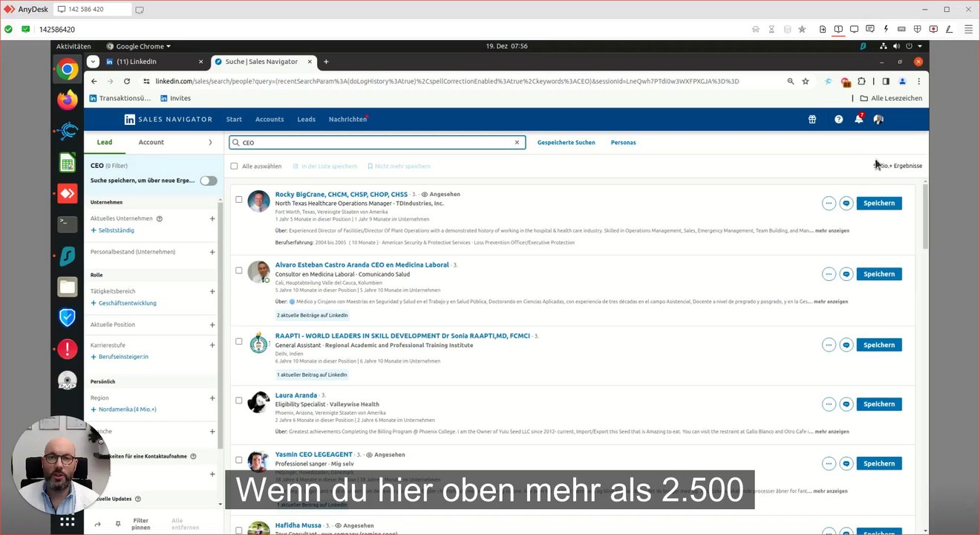Viewport: 980px width, 535px height.
Task: Switch to the '(11) LinkedIn' browser tab
Action: click(x=154, y=62)
